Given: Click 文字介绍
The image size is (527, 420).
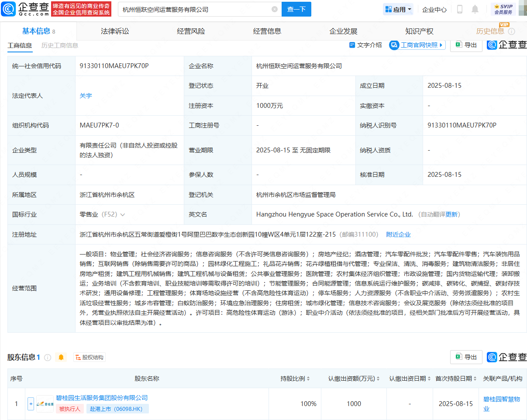Looking at the screenshot, I should click(365, 45).
